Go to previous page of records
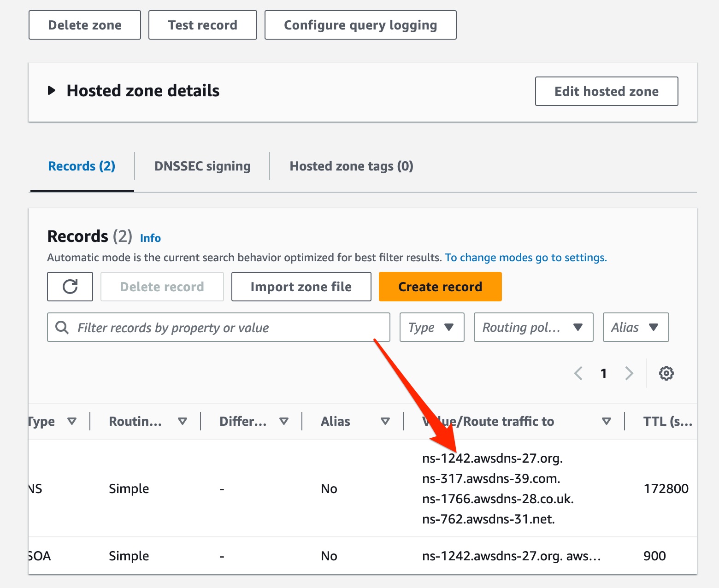The height and width of the screenshot is (588, 719). click(578, 373)
